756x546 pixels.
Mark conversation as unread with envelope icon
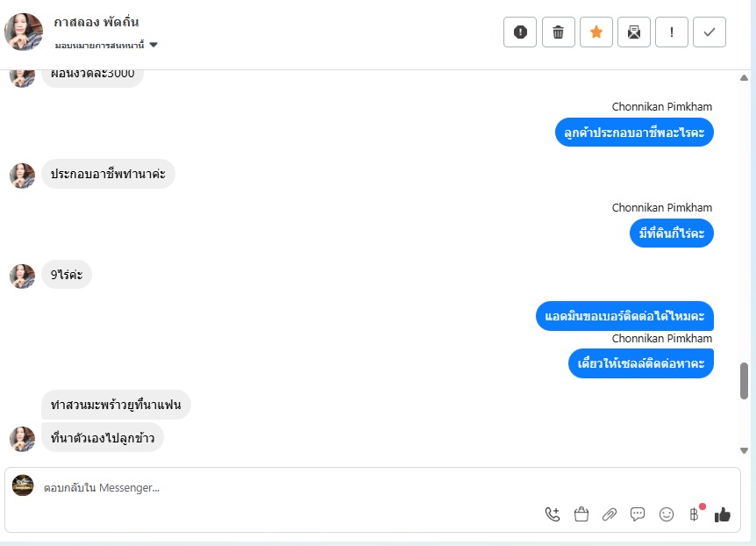click(x=633, y=32)
